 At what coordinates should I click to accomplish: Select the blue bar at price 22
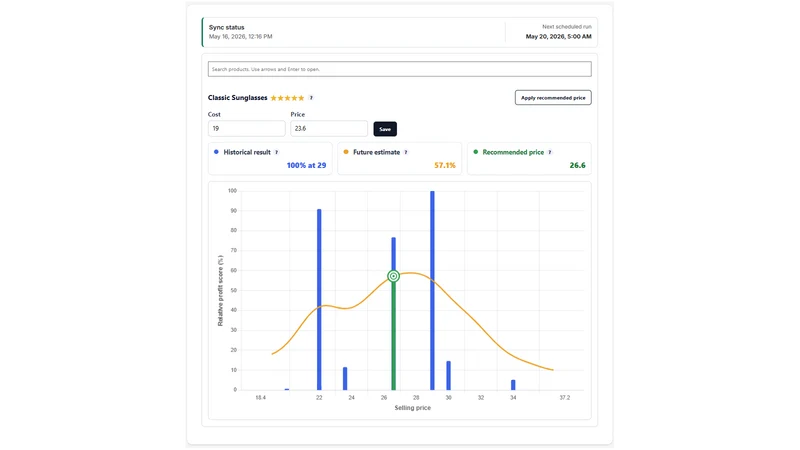(319, 299)
